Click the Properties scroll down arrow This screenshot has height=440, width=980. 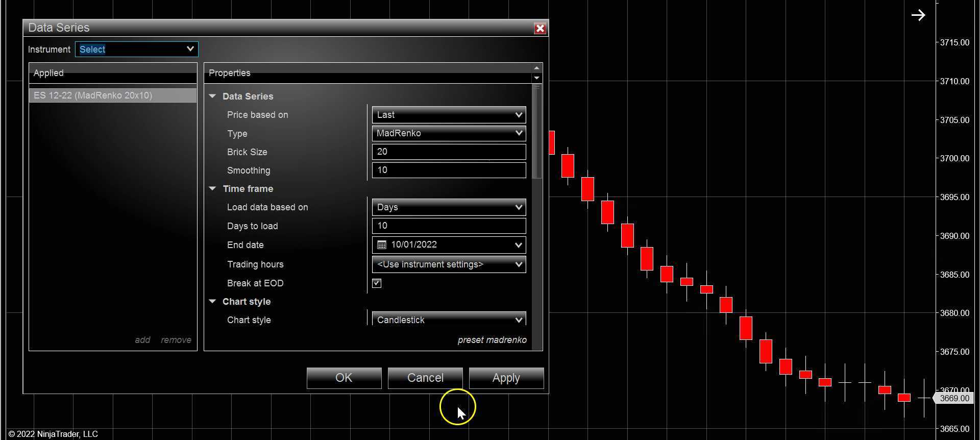536,78
